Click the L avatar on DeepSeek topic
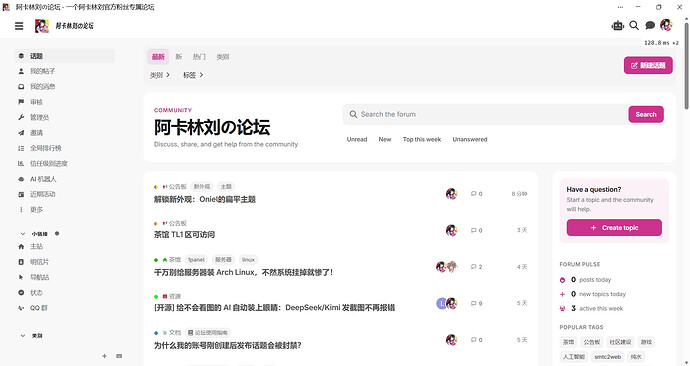Viewport: 690px width, 366px height. (x=441, y=304)
